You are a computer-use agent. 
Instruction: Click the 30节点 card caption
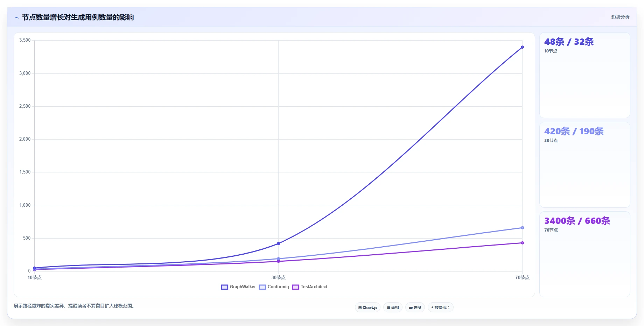(x=551, y=141)
